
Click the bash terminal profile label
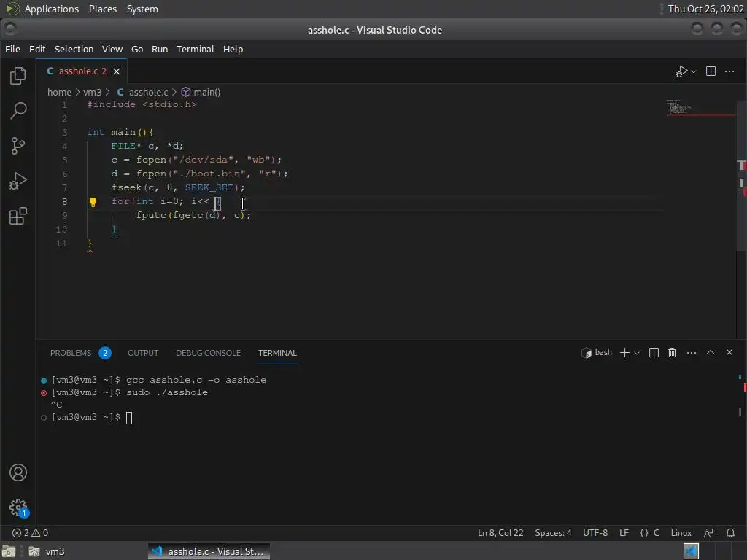(597, 352)
